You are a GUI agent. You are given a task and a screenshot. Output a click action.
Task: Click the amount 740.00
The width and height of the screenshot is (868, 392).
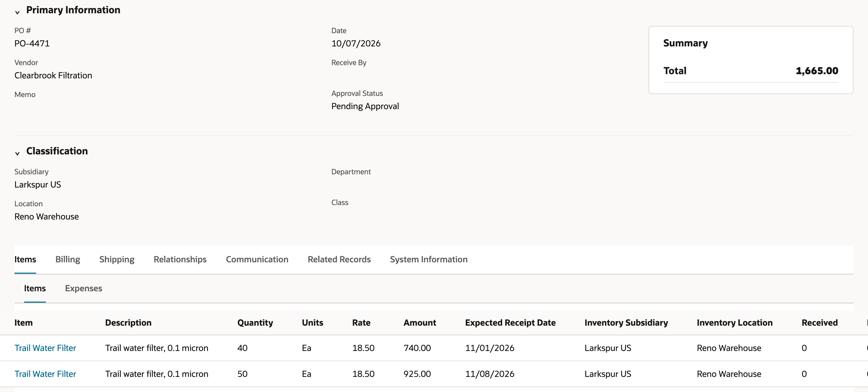click(x=417, y=348)
